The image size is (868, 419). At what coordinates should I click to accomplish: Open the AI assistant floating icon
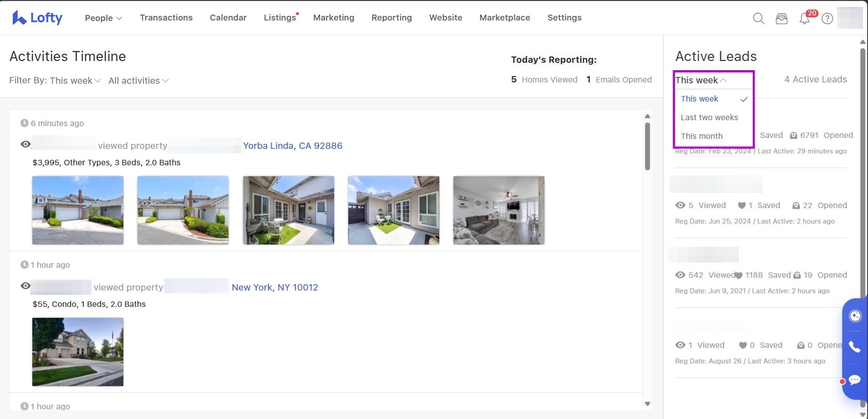point(855,316)
